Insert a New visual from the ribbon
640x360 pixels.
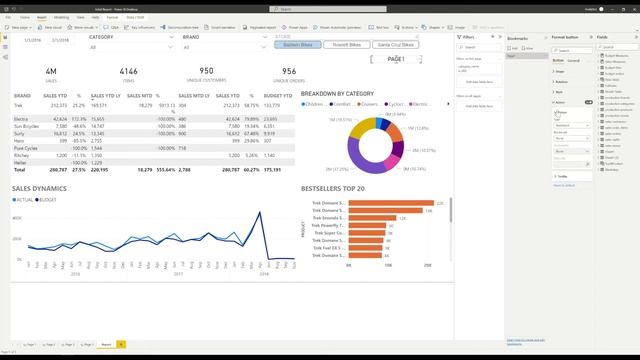click(49, 27)
